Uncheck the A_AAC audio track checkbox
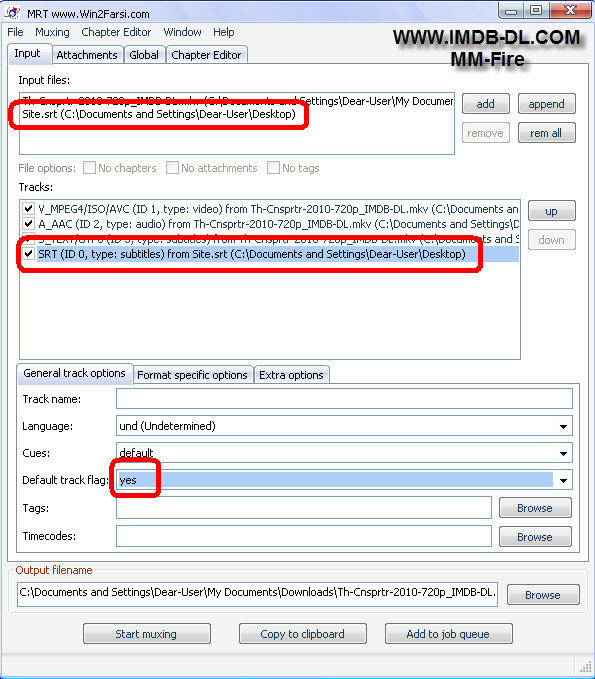Screen dimensions: 595x679 pyautogui.click(x=29, y=224)
